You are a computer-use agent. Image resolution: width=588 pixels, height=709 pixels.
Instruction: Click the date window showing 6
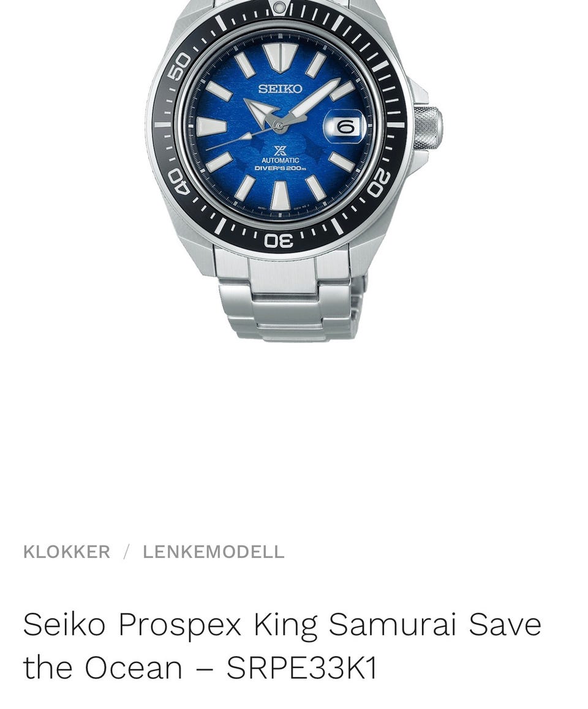coord(345,127)
